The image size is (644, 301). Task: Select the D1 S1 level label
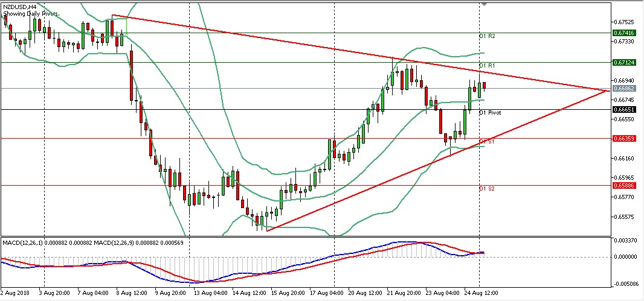tap(487, 142)
